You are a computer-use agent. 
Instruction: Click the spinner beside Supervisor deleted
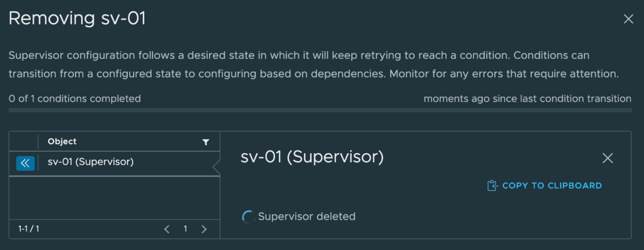coord(248,217)
